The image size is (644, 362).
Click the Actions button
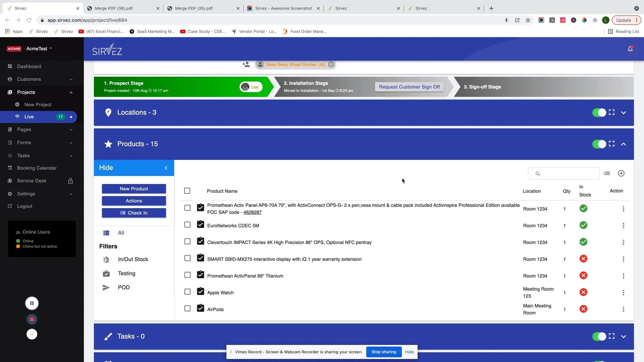click(134, 201)
